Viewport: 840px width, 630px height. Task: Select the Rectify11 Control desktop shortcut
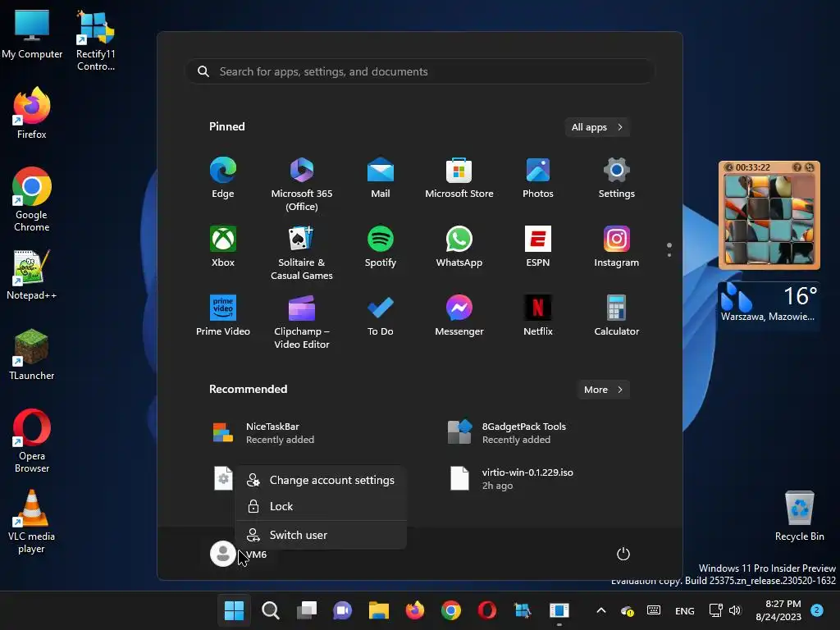coord(95,41)
